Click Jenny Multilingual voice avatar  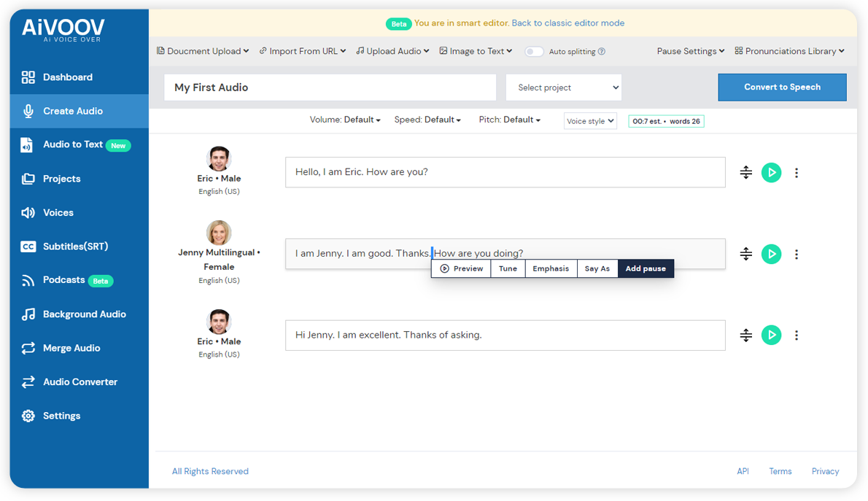pyautogui.click(x=219, y=233)
